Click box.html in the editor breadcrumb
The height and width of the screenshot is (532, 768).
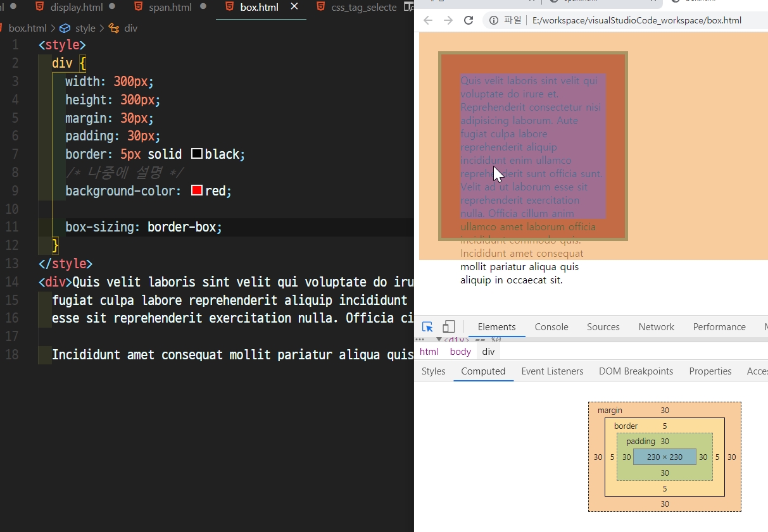coord(28,28)
